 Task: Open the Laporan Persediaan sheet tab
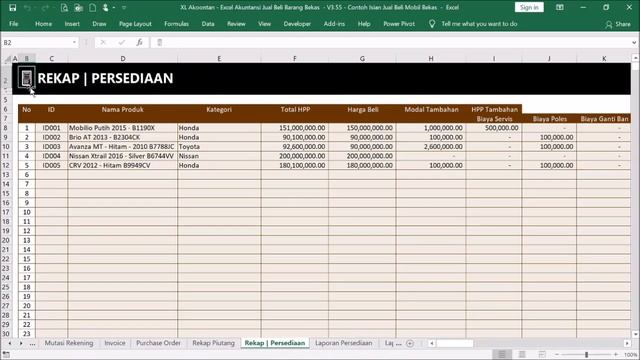pyautogui.click(x=344, y=343)
